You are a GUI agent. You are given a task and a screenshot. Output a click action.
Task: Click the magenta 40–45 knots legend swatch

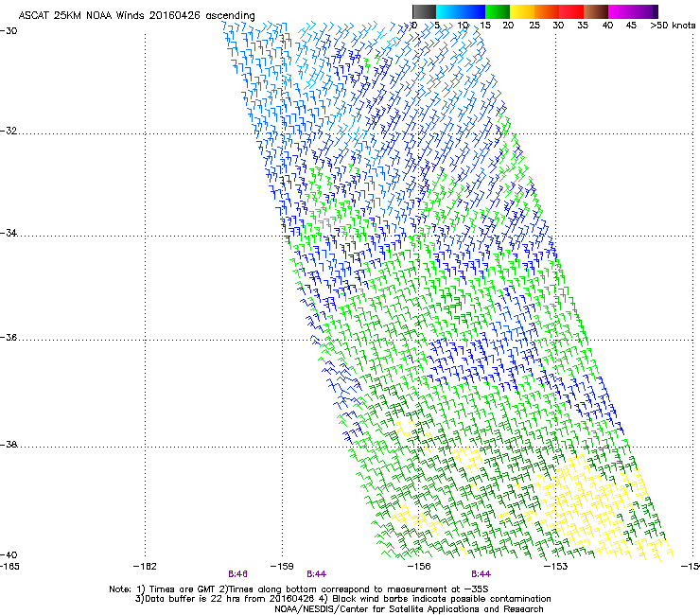621,11
